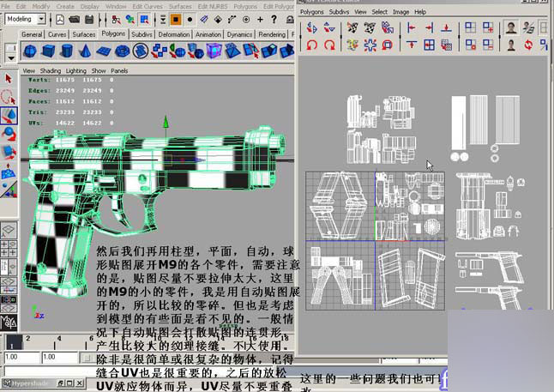
Task: Click the blue four-arrow layout UVs icon
Action: pyautogui.click(x=370, y=45)
